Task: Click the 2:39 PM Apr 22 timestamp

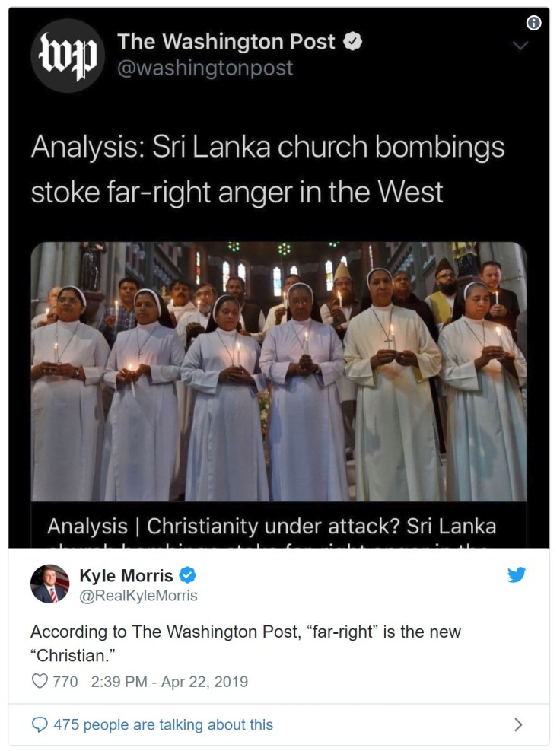Action: 169,682
